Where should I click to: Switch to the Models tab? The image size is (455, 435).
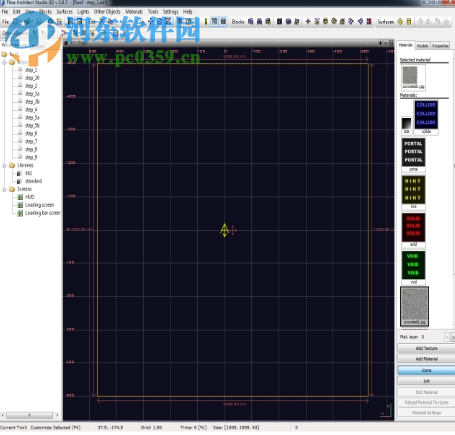pos(422,46)
